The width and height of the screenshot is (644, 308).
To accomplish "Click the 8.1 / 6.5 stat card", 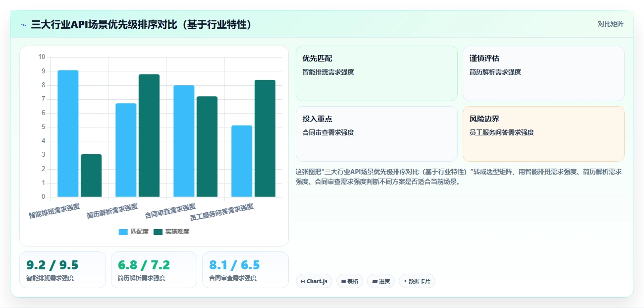I will click(245, 270).
